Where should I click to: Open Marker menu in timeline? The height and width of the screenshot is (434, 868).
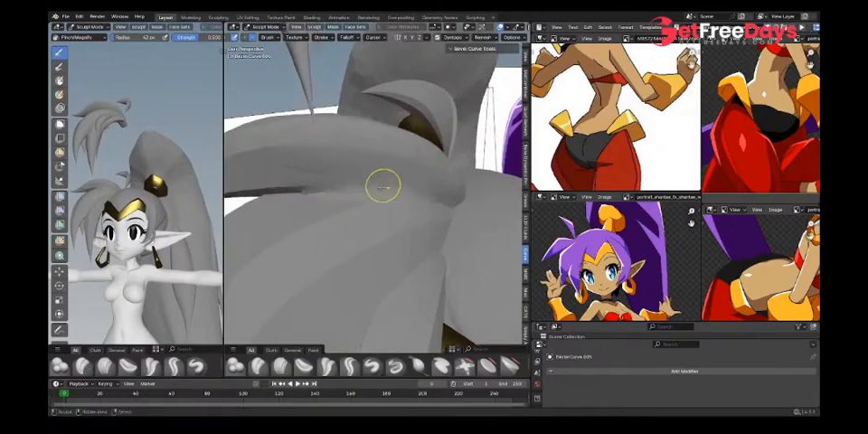tap(147, 383)
